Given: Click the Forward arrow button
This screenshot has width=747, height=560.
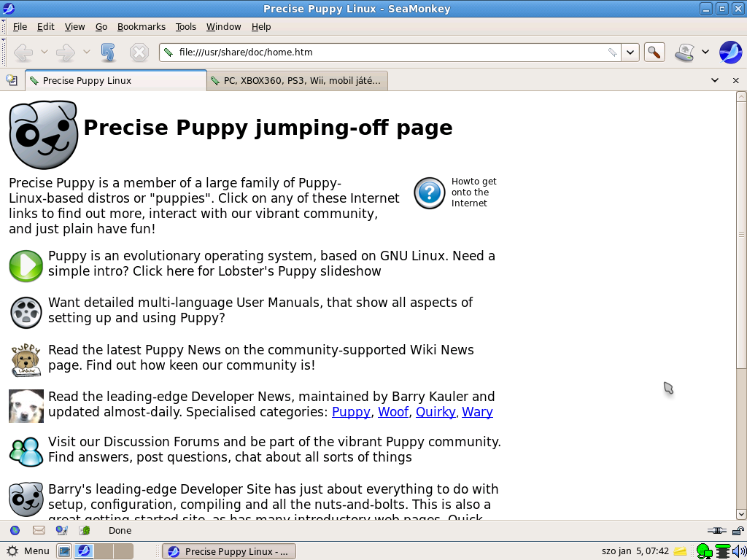Looking at the screenshot, I should coord(65,52).
